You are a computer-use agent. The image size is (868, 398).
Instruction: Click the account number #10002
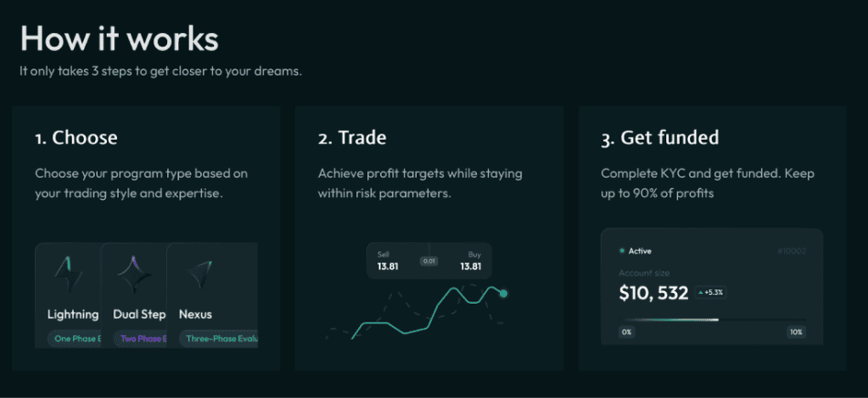coord(790,250)
